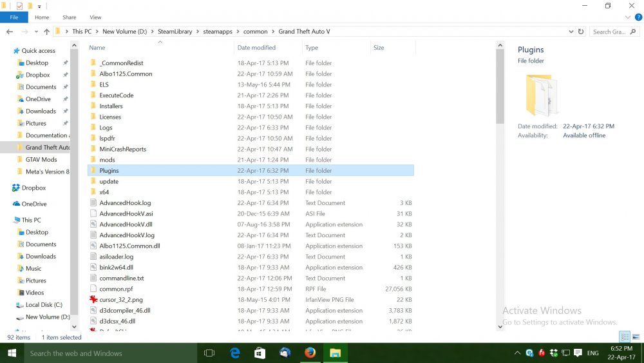The height and width of the screenshot is (363, 644).
Task: Switch to details view layout
Action: 625,337
